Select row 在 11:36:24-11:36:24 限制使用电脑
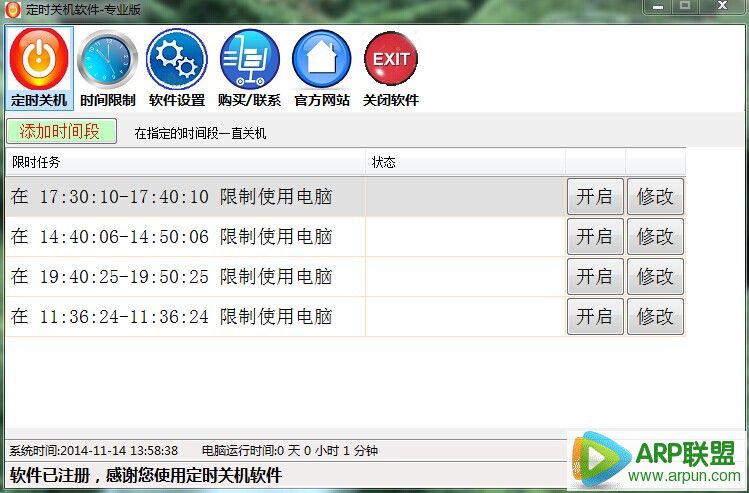Screen dimensions: 749x493 pyautogui.click(x=345, y=316)
